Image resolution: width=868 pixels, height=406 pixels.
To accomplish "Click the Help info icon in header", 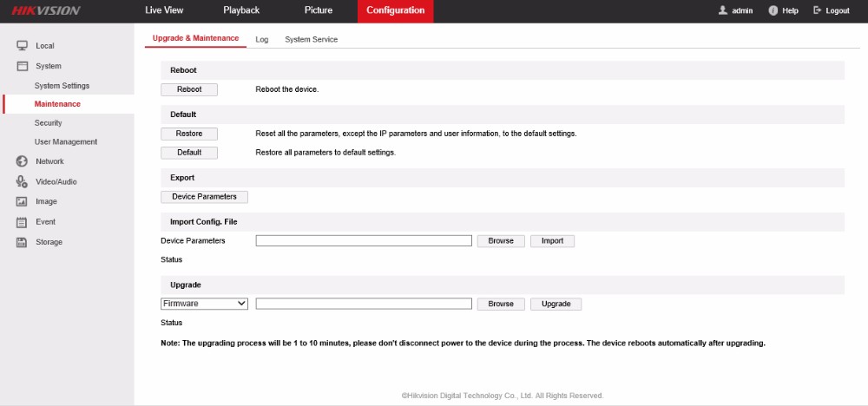I will (x=773, y=10).
